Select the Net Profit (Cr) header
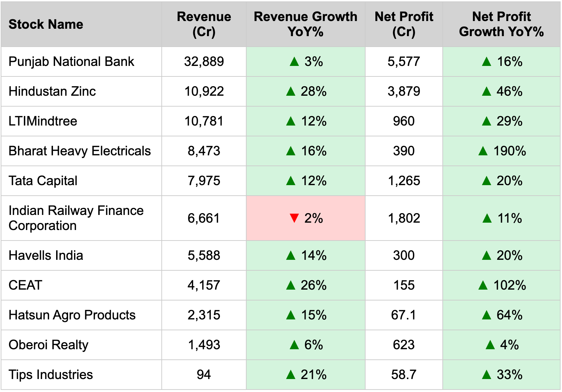Viewport: 562px width, 392px height. [x=404, y=24]
